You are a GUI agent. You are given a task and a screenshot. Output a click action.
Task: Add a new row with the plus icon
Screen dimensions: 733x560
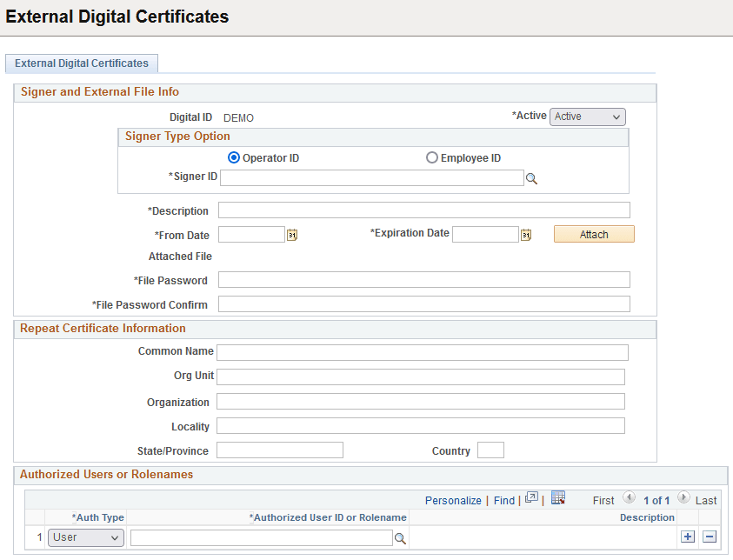(x=688, y=537)
